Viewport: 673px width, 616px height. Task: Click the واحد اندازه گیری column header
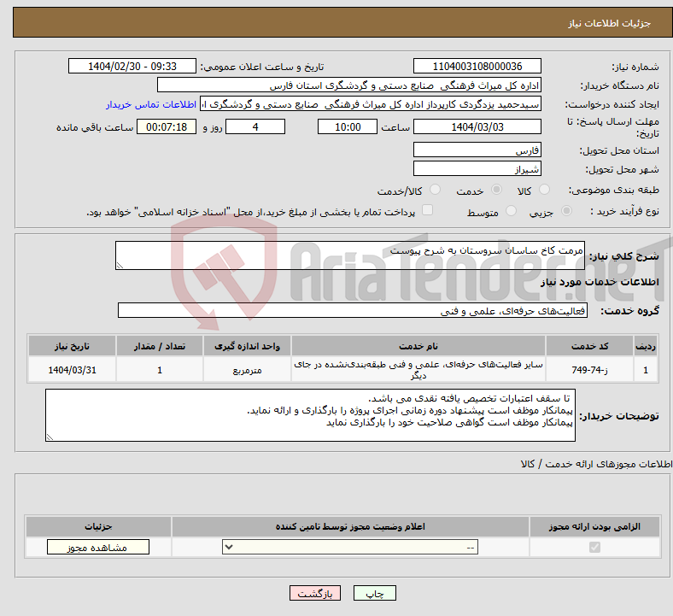[x=247, y=346]
